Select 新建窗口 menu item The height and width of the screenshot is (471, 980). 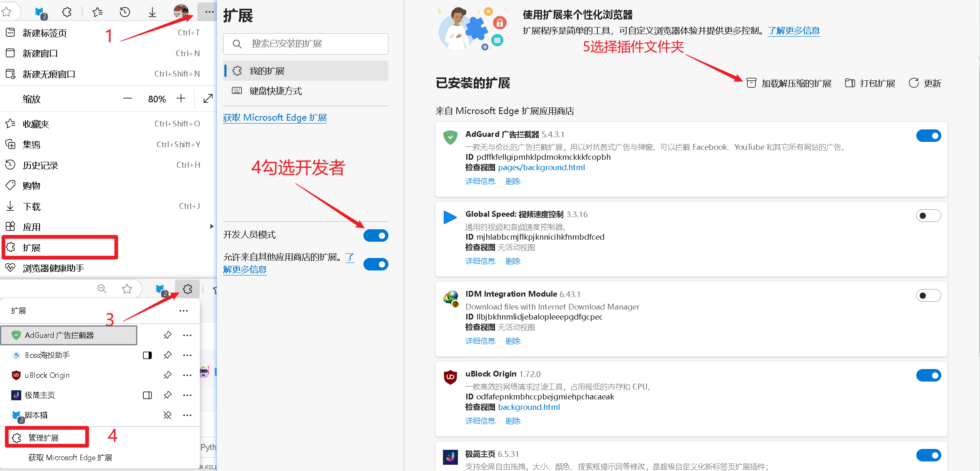(x=108, y=53)
